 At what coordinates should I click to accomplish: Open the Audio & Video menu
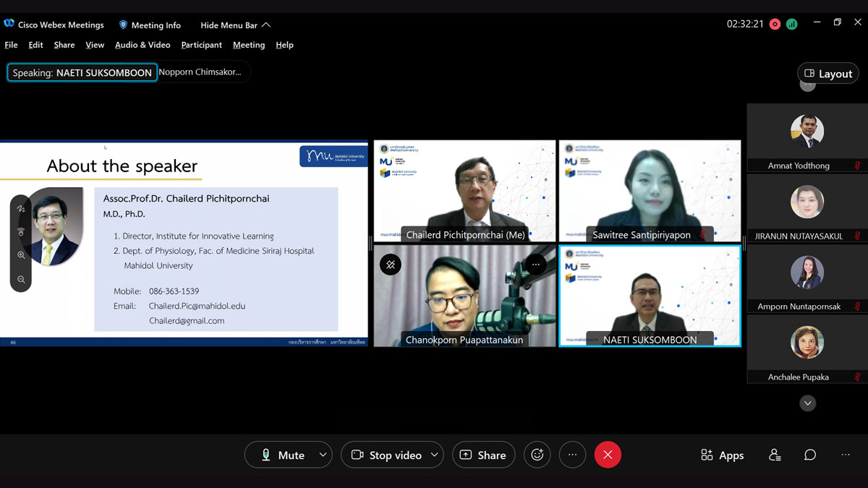click(x=142, y=45)
